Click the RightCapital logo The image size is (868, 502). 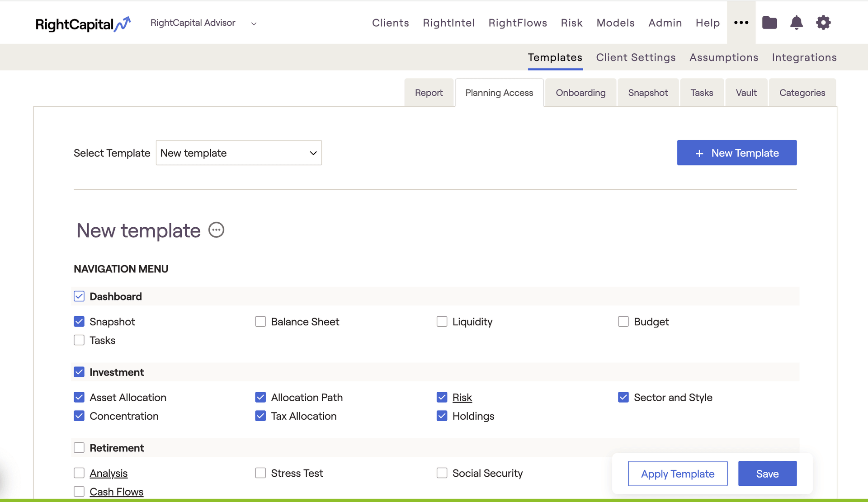[x=83, y=23]
